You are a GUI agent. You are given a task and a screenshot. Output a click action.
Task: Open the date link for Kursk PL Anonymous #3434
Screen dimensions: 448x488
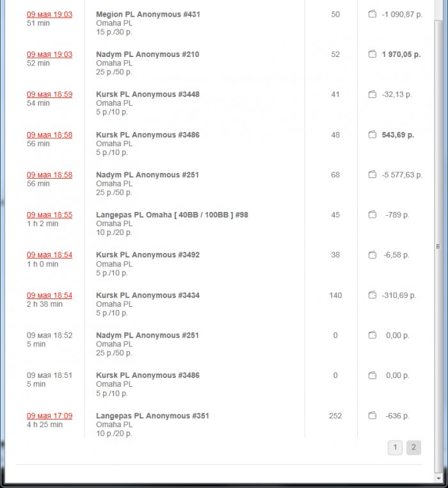[x=49, y=295]
